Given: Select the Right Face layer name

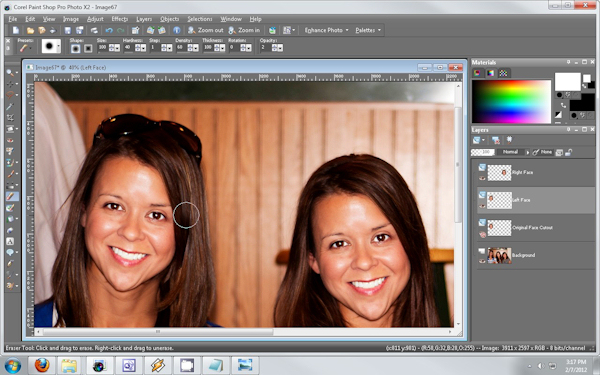Looking at the screenshot, I should pyautogui.click(x=522, y=173).
